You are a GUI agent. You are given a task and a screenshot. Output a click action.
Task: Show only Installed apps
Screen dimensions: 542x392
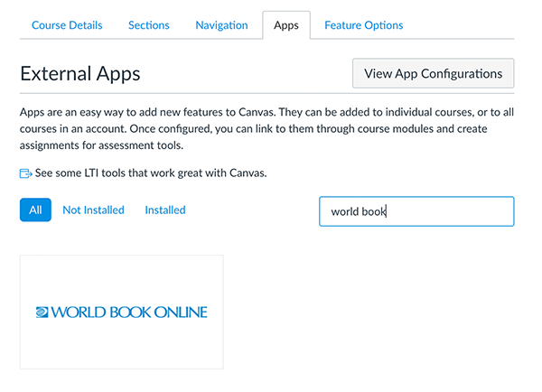165,210
